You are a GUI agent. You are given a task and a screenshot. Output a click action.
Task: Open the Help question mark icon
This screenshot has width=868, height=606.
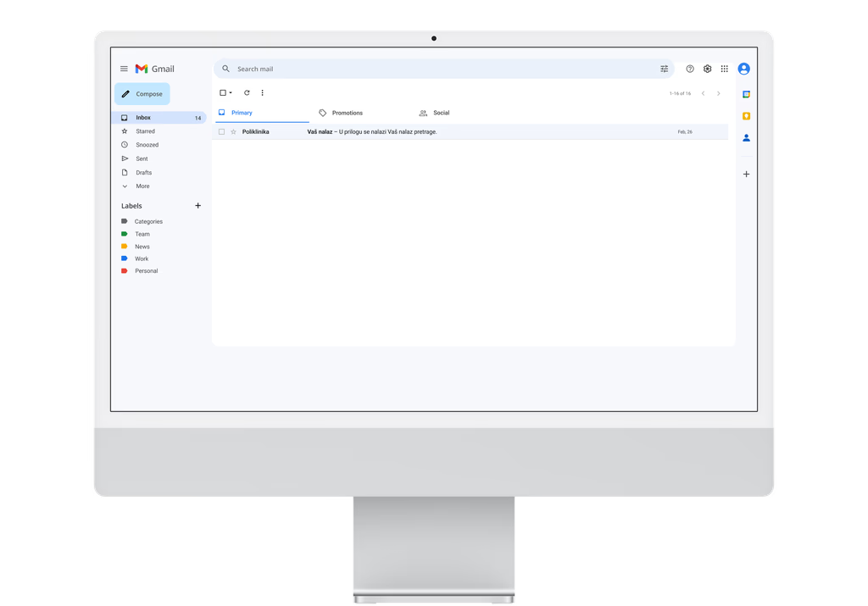[x=690, y=69]
